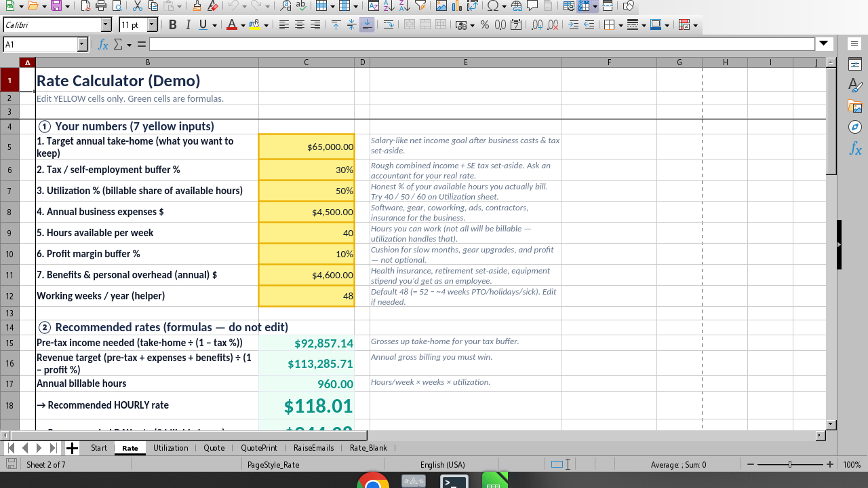
Task: Toggle Print Preview
Action: 117,6
